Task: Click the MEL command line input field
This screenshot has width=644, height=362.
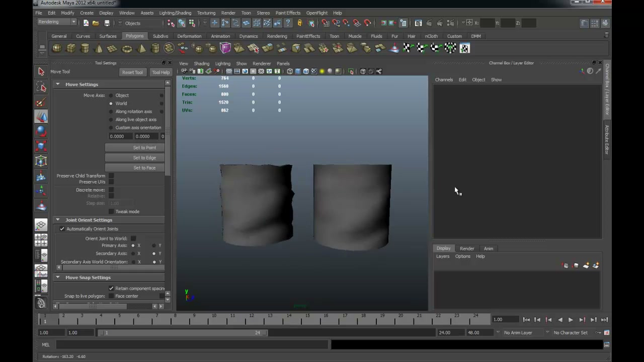Action: pos(192,345)
